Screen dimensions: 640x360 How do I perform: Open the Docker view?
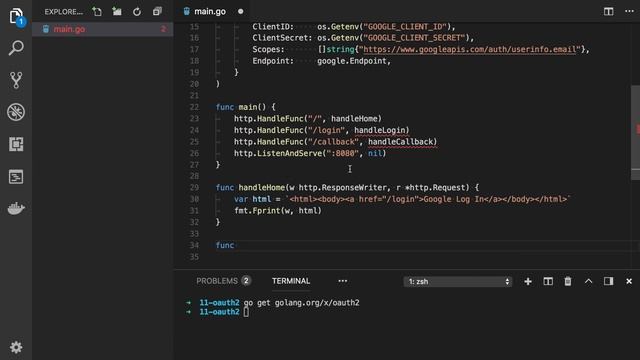pyautogui.click(x=16, y=209)
